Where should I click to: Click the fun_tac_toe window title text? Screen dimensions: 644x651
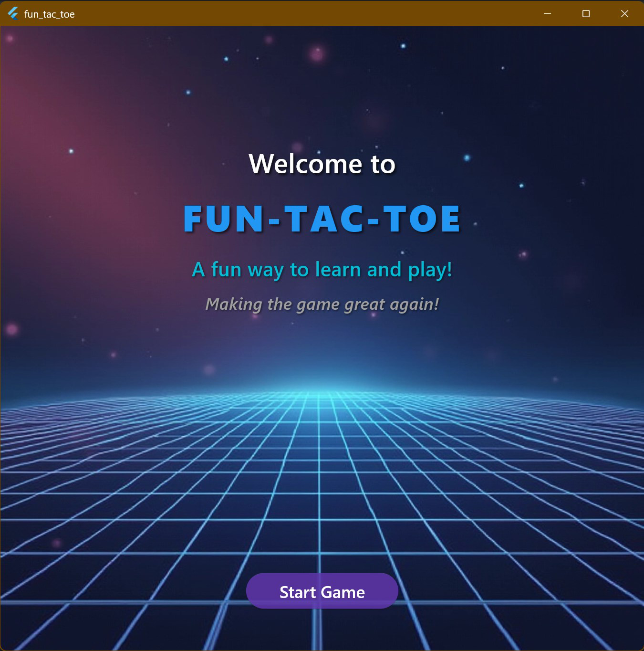point(50,14)
